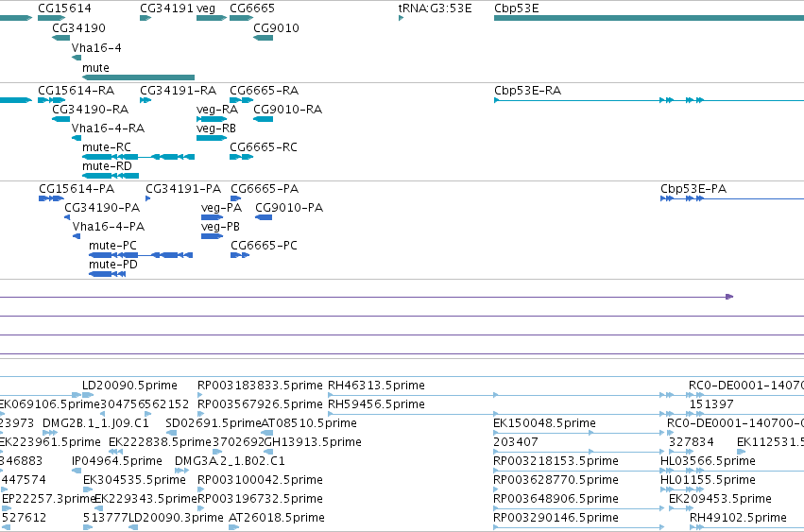Viewport: 804px width, 532px height.
Task: Click the RP003567926.5prime EST label
Action: pos(260,404)
